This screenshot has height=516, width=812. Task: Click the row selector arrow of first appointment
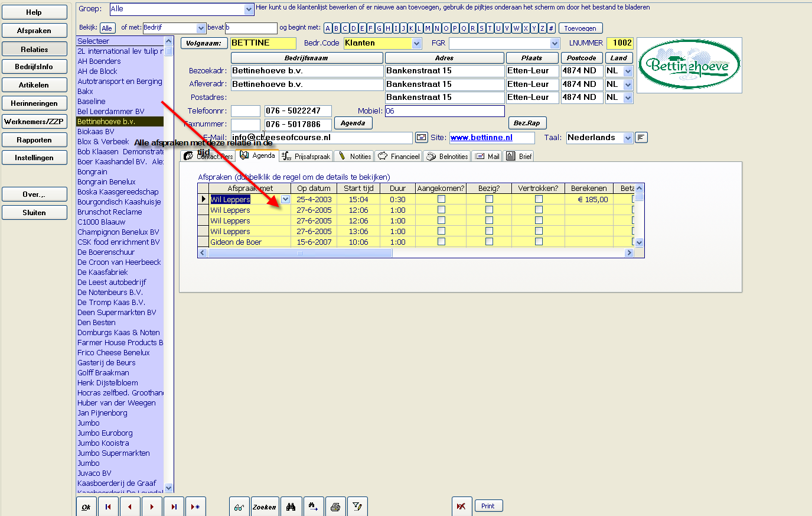(x=203, y=199)
